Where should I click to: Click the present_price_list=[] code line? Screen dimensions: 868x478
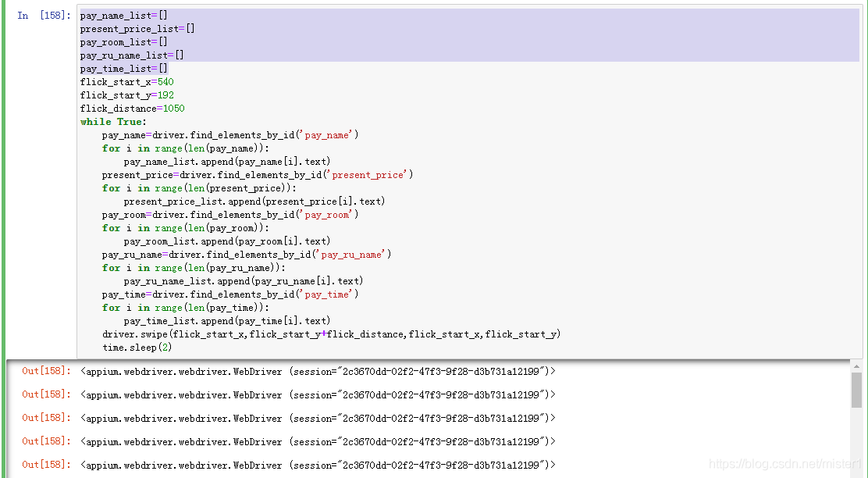(137, 29)
